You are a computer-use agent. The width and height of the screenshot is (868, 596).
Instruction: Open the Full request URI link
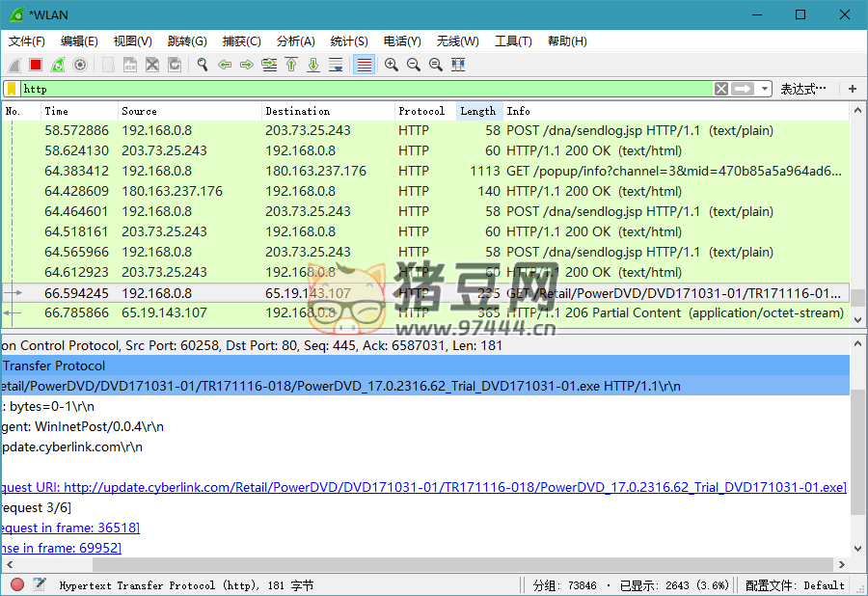[453, 487]
